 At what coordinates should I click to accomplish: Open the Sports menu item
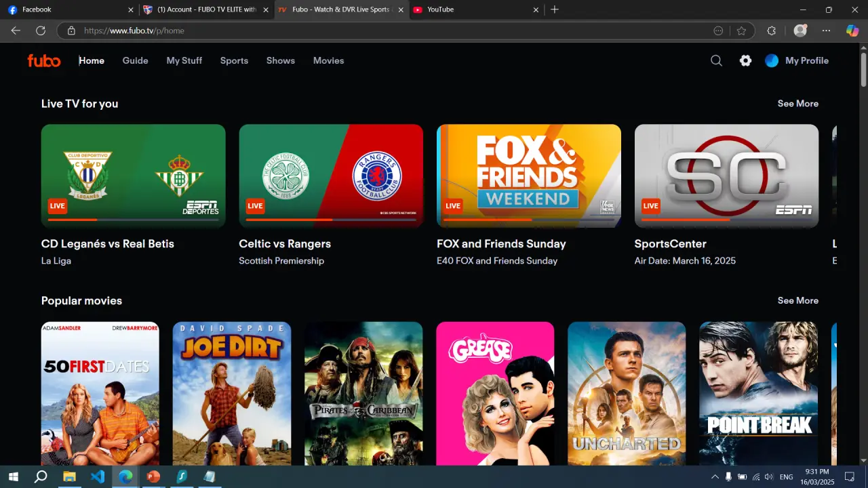(234, 61)
